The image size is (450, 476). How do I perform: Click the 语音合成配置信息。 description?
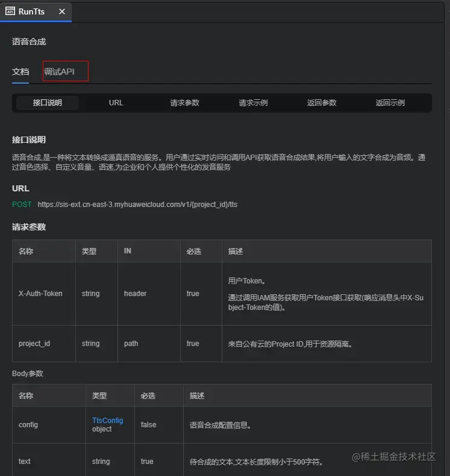tap(220, 425)
